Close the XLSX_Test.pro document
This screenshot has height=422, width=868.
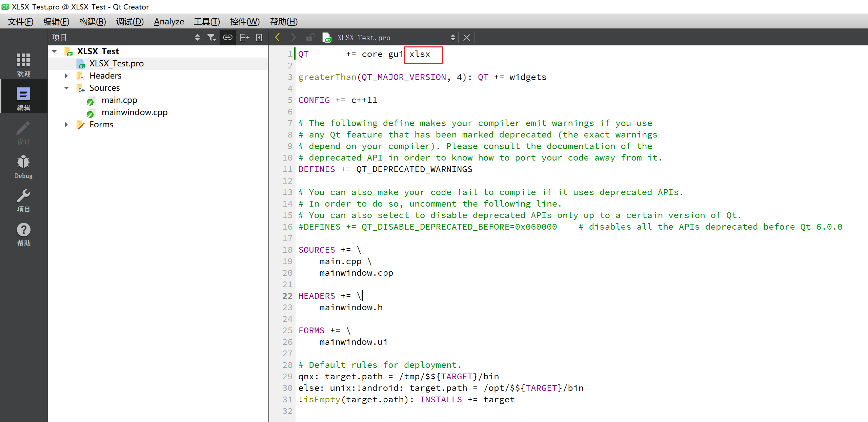click(x=467, y=38)
